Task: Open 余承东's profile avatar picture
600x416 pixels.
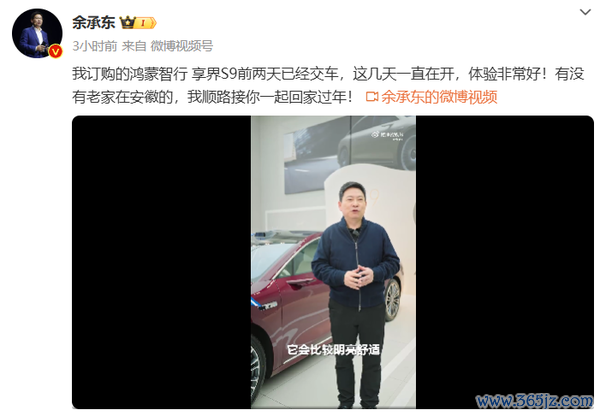Action: (x=37, y=33)
